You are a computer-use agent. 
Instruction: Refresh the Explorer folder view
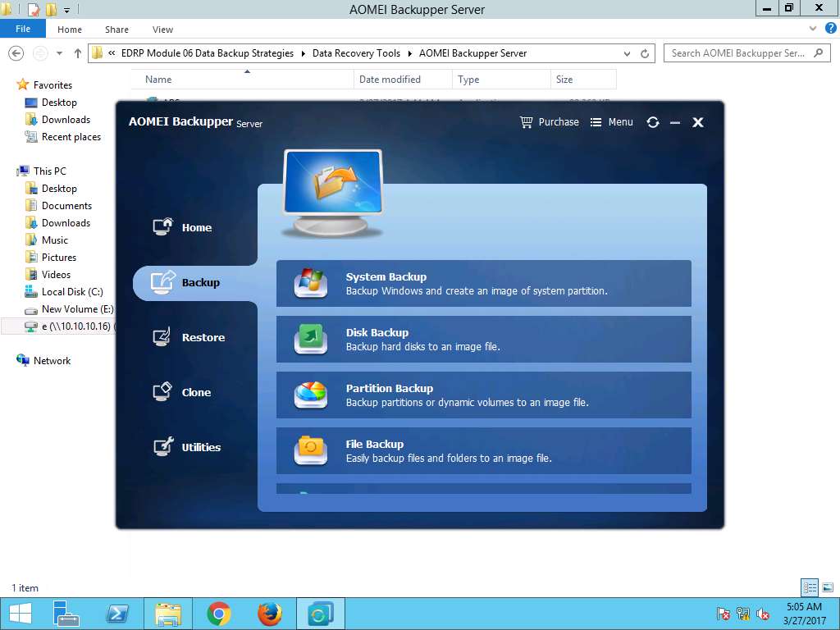click(x=645, y=53)
